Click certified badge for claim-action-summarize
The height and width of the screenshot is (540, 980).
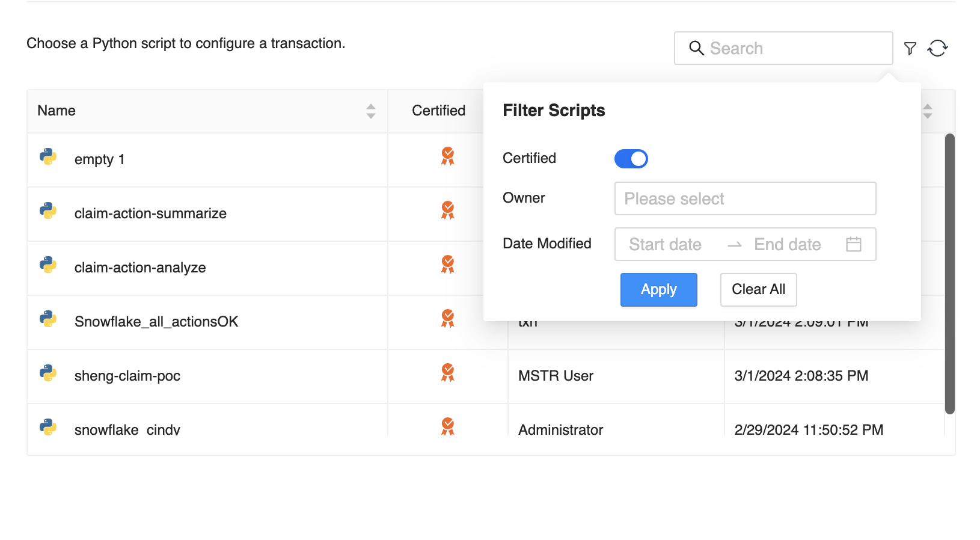point(447,210)
